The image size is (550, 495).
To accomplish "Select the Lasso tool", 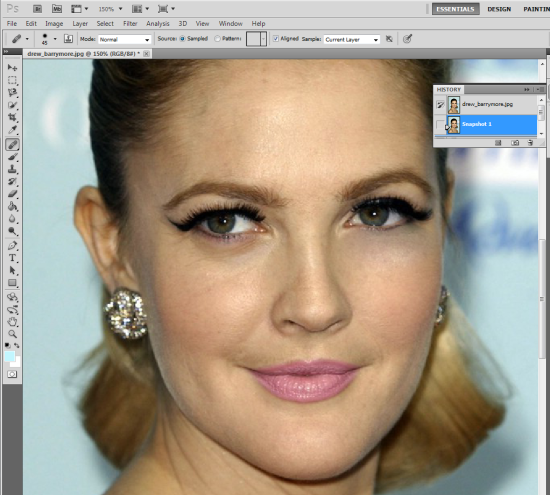I will point(12,92).
